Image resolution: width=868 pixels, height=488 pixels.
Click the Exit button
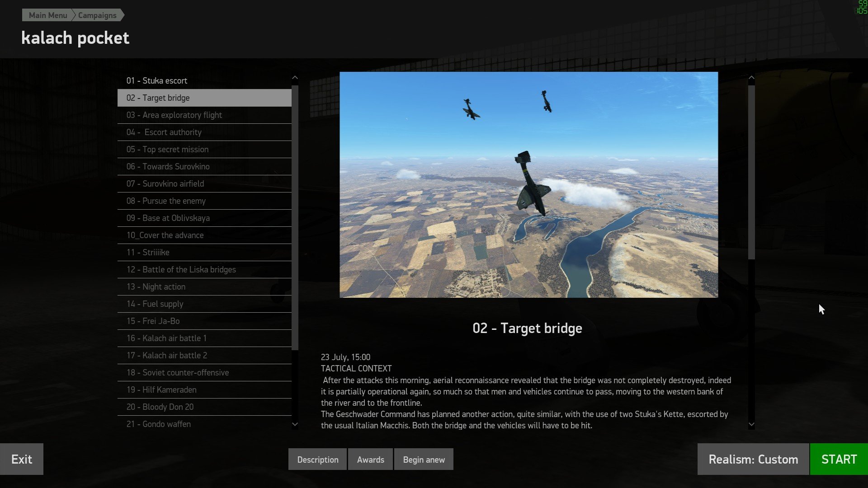tap(22, 459)
